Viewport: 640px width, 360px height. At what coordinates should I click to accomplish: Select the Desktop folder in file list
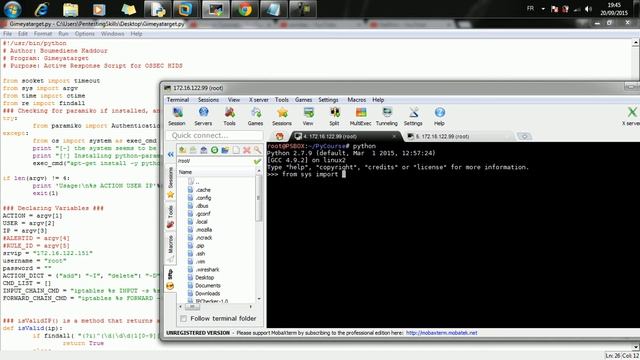coord(200,278)
